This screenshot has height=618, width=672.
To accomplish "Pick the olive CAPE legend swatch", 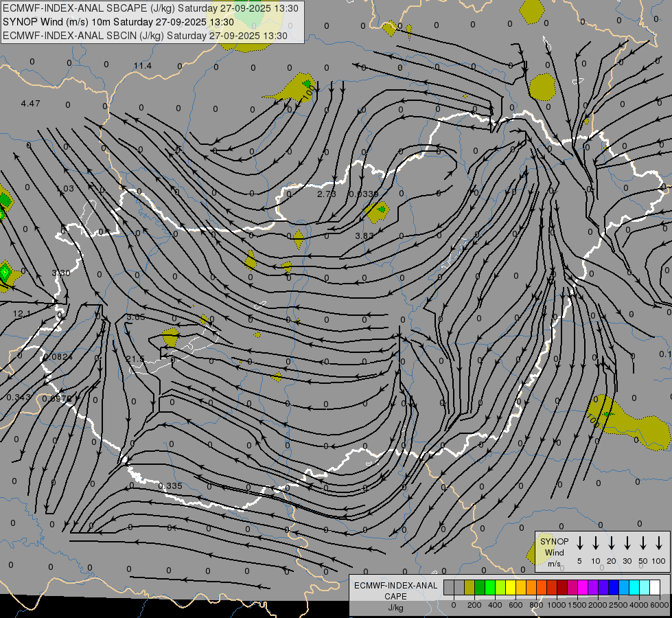I will tap(470, 587).
